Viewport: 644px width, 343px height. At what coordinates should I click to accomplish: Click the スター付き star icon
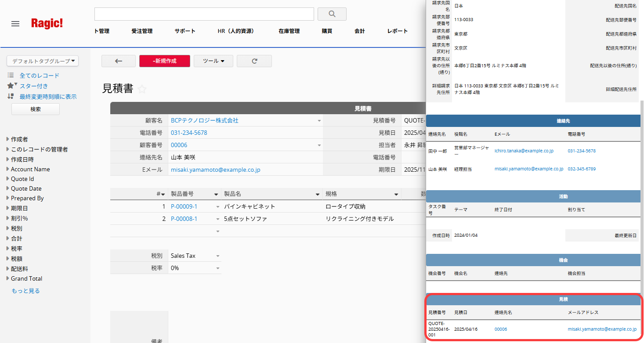coord(11,86)
